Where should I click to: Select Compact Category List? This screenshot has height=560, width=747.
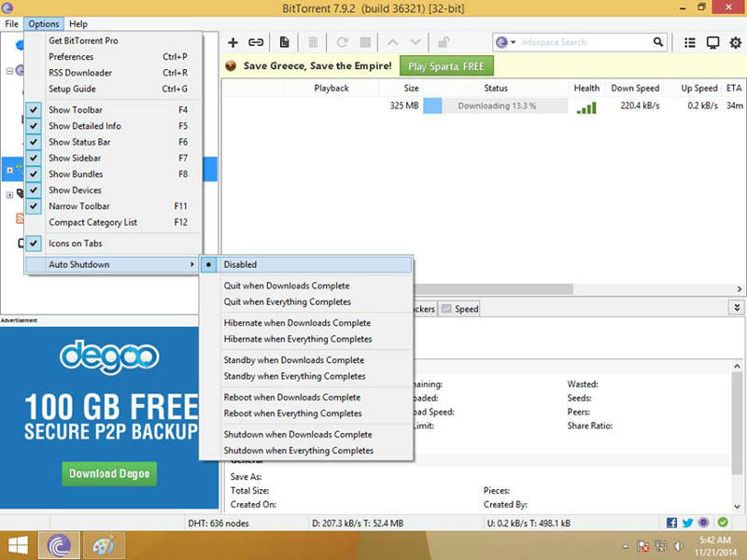click(113, 222)
